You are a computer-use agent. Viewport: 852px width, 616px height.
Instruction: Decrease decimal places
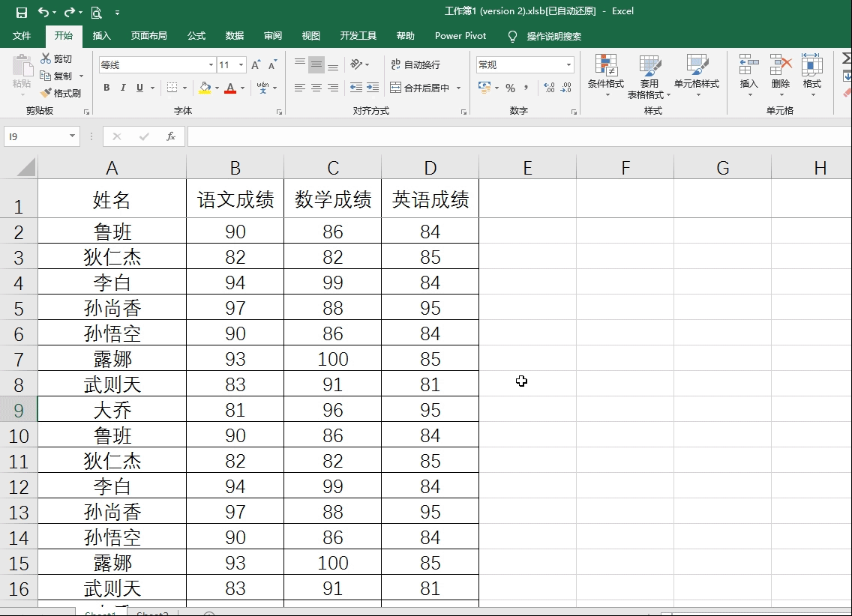pyautogui.click(x=566, y=88)
